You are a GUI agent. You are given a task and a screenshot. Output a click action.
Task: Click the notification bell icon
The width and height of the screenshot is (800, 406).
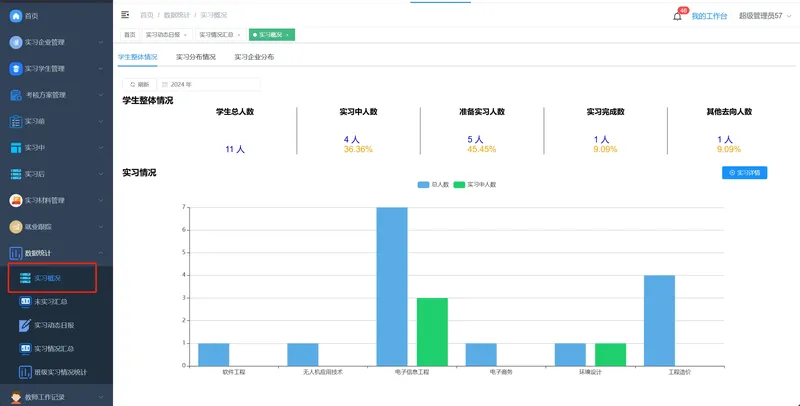pos(677,16)
